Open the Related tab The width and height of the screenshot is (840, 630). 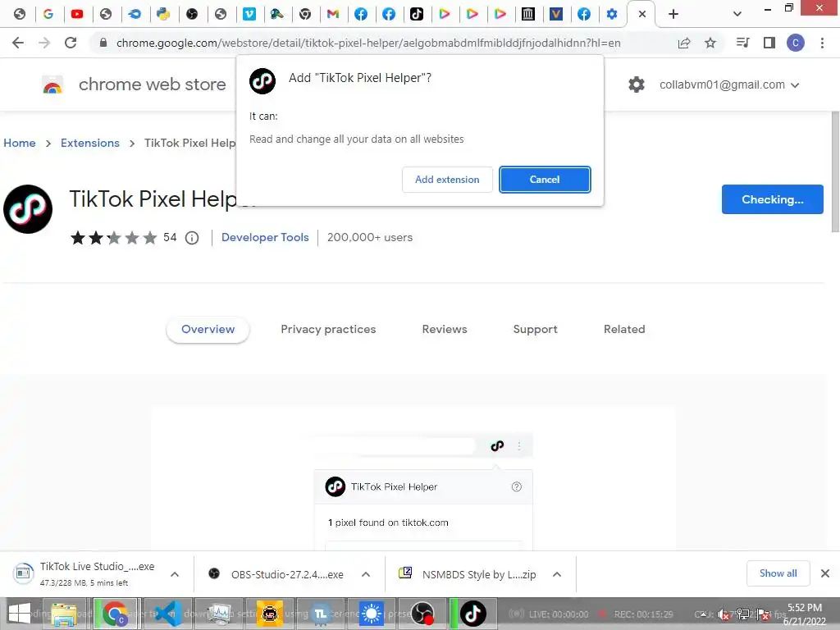pos(624,330)
